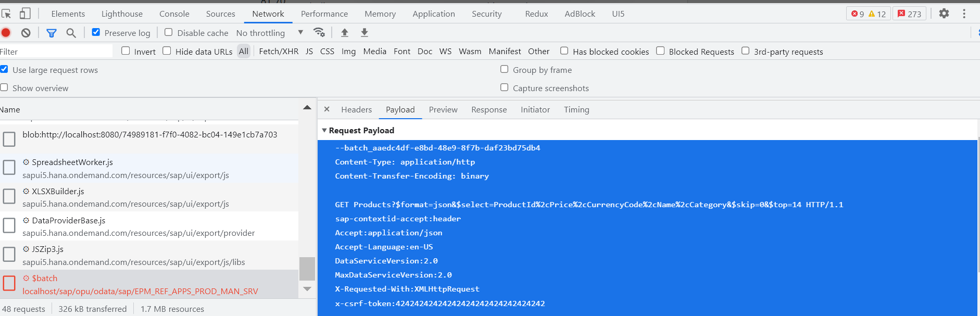Check Hide data URLs option
The image size is (980, 316).
[x=167, y=50]
